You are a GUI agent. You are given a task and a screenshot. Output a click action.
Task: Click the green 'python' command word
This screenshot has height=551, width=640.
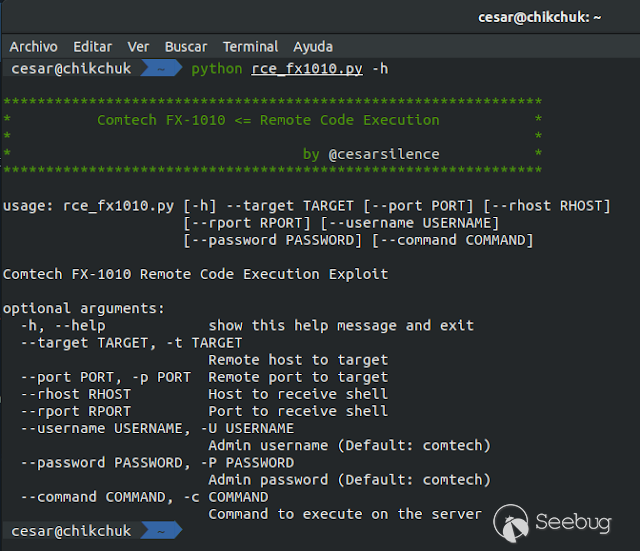(217, 69)
